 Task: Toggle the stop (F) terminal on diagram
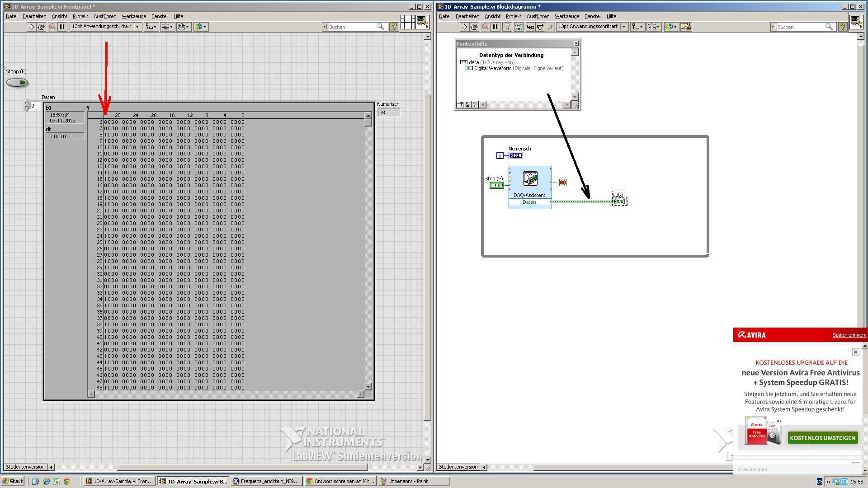(x=496, y=185)
